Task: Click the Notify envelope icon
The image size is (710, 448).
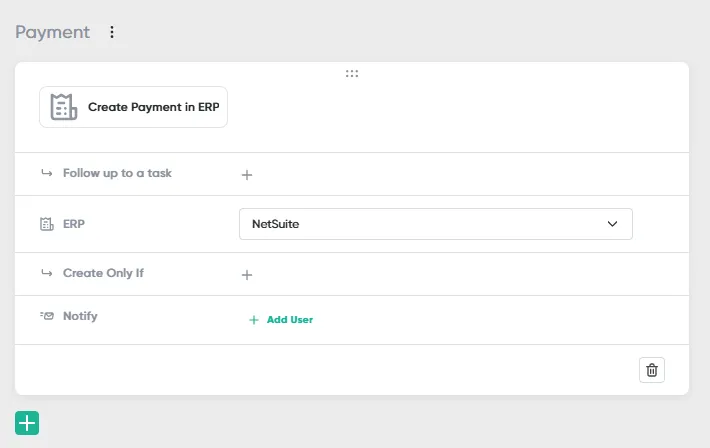Action: [47, 316]
